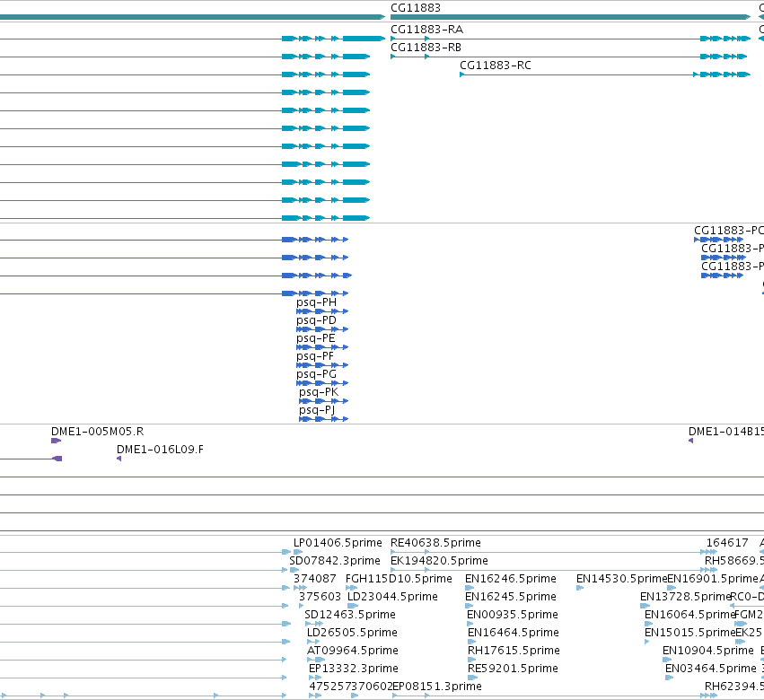Click the 475257 feature label

(329, 687)
